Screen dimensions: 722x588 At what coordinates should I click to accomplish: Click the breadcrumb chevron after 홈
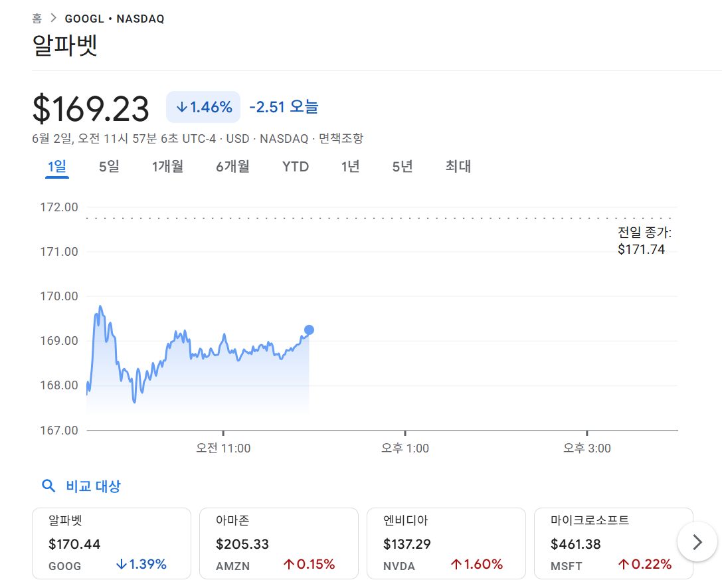[53, 19]
